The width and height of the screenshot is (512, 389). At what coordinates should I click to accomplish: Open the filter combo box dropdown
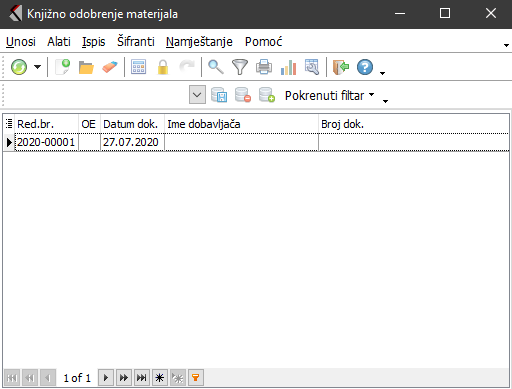tap(197, 95)
